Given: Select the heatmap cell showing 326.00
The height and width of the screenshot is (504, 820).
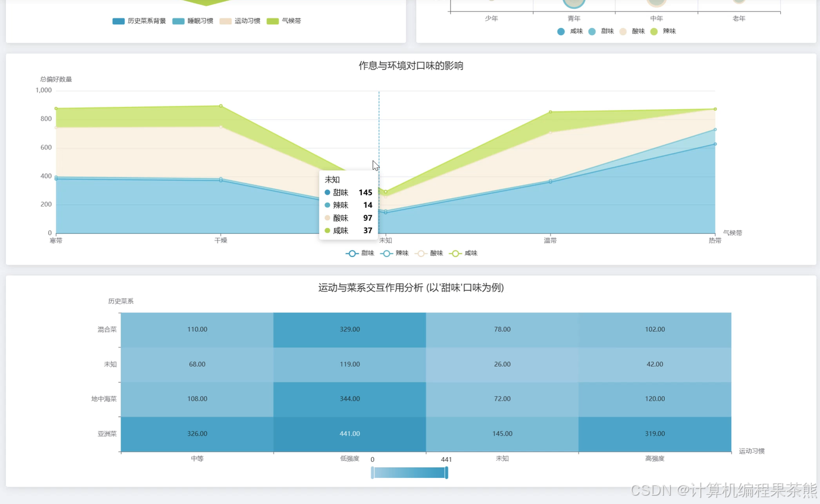Looking at the screenshot, I should pyautogui.click(x=197, y=434).
